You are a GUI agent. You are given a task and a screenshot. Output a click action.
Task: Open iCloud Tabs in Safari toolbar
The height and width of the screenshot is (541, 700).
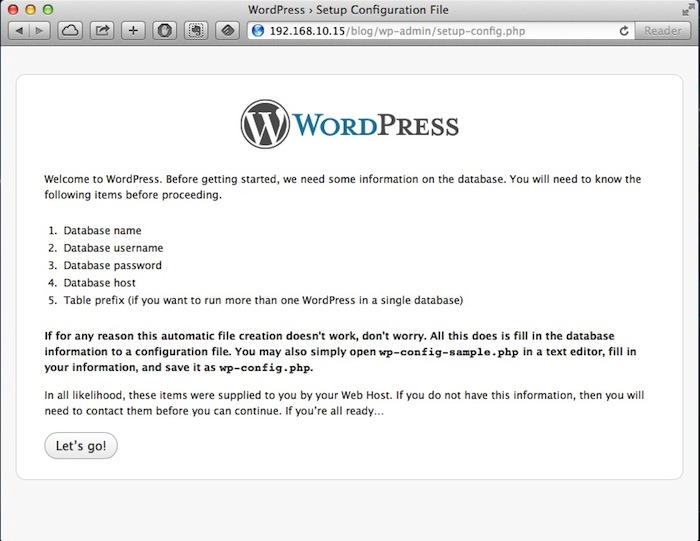tap(70, 31)
